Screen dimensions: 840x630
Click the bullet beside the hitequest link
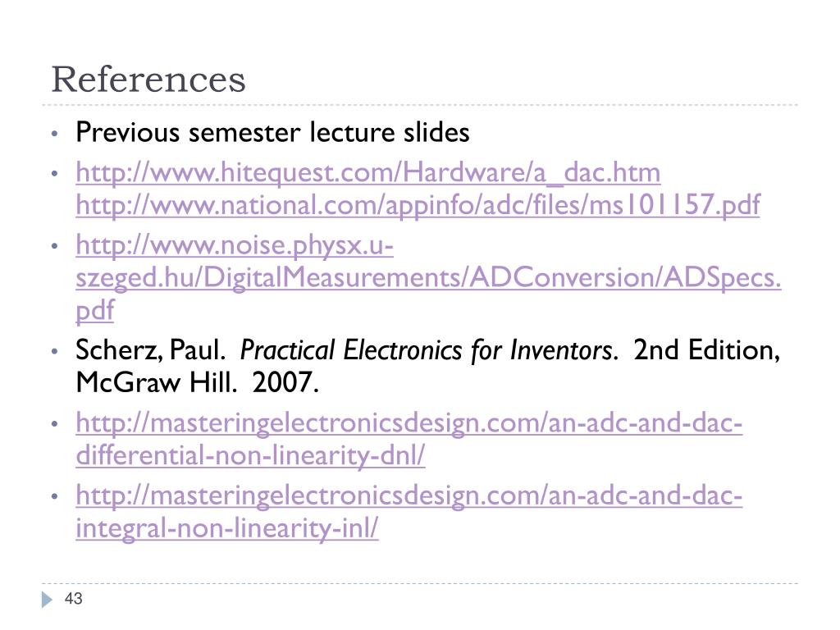point(54,174)
